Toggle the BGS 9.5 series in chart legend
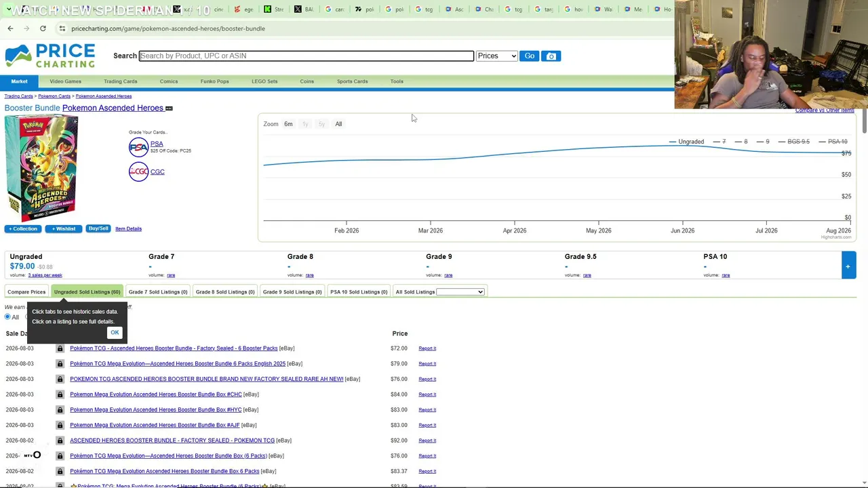868x488 pixels. (x=793, y=142)
